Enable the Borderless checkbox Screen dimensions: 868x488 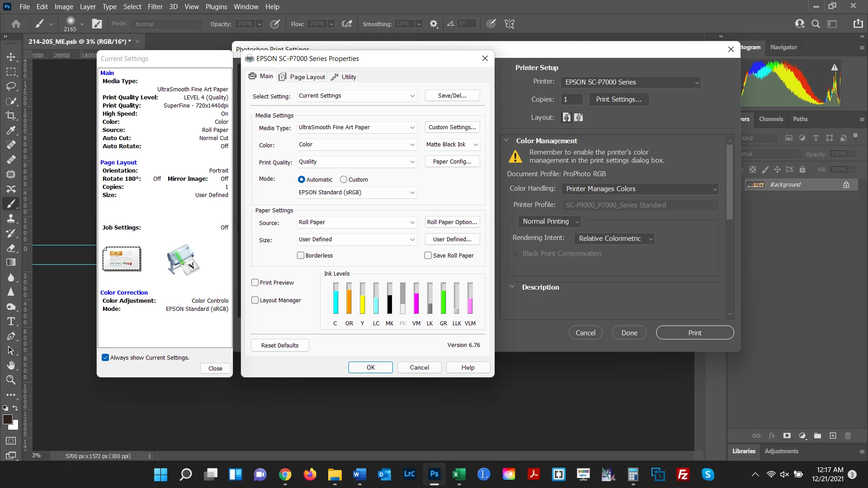coord(301,255)
